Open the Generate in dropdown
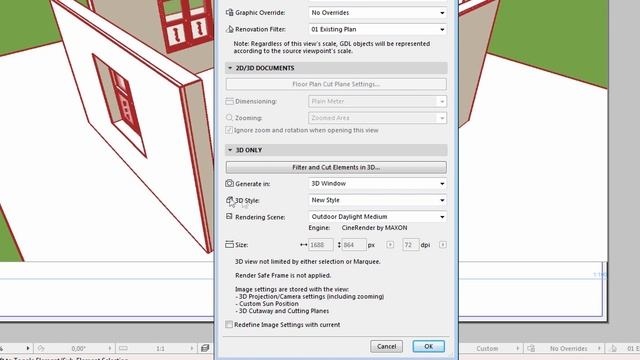The width and height of the screenshot is (640, 360). [x=378, y=184]
